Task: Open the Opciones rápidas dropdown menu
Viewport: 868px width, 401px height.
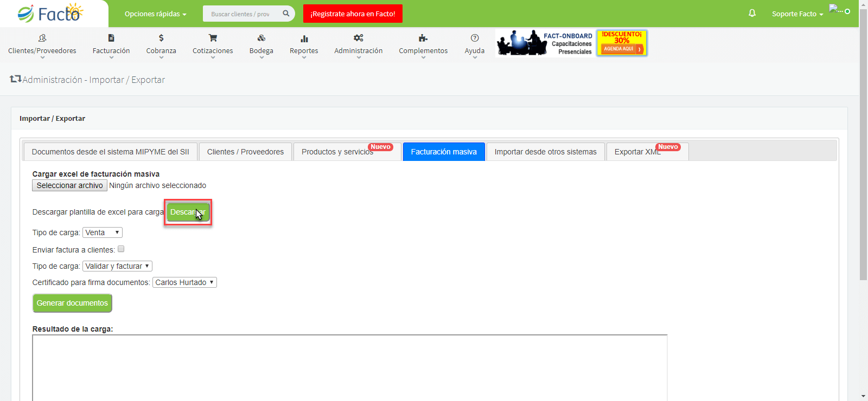Action: 155,14
